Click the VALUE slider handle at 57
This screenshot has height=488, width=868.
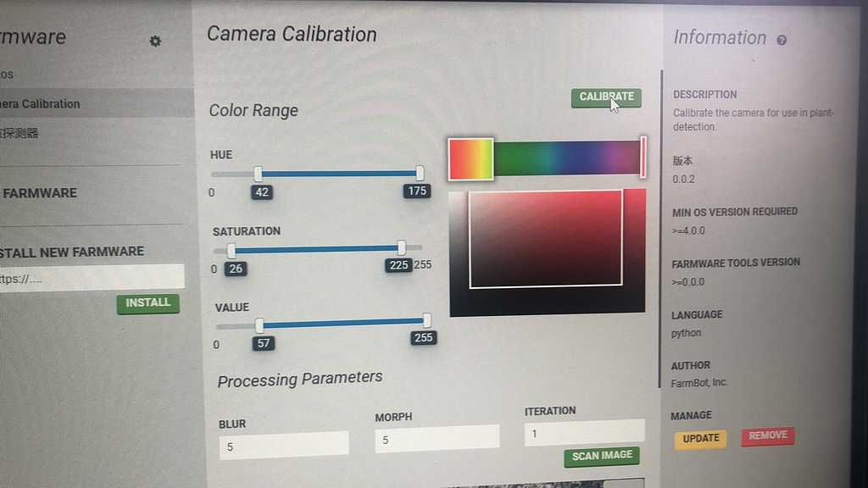point(258,324)
